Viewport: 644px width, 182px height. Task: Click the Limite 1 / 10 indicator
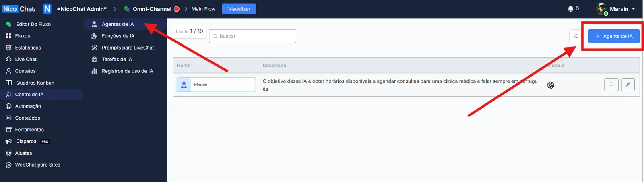190,31
